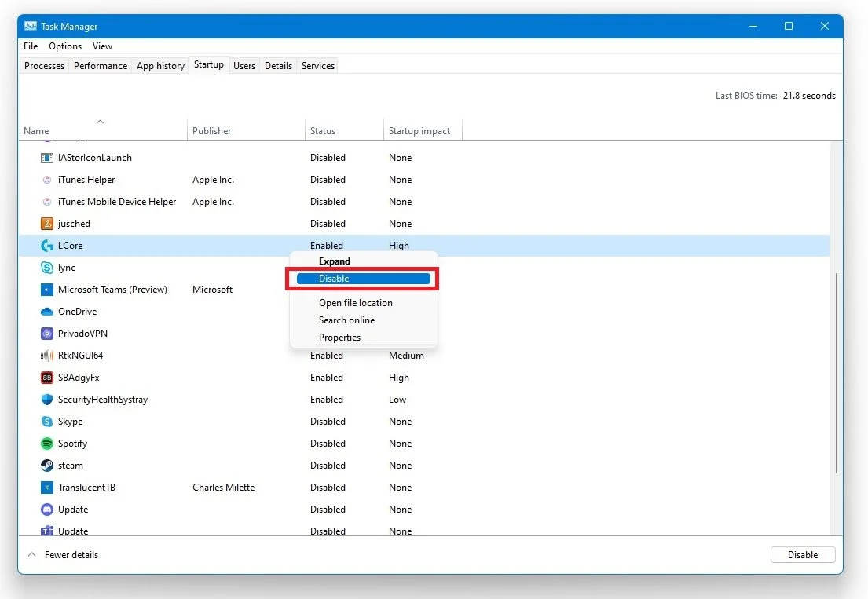Click the PrivadoVPN icon
Viewport: 868px width, 599px height.
47,334
